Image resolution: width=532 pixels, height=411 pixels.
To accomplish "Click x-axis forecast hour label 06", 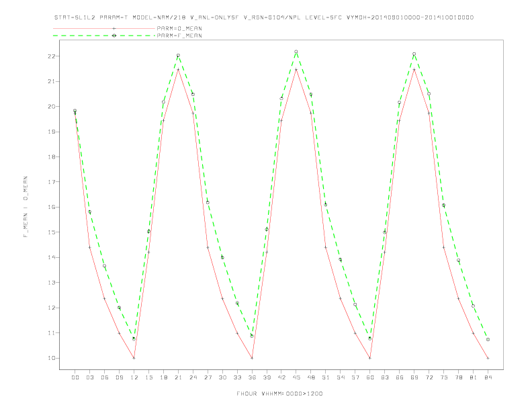I will point(105,377).
